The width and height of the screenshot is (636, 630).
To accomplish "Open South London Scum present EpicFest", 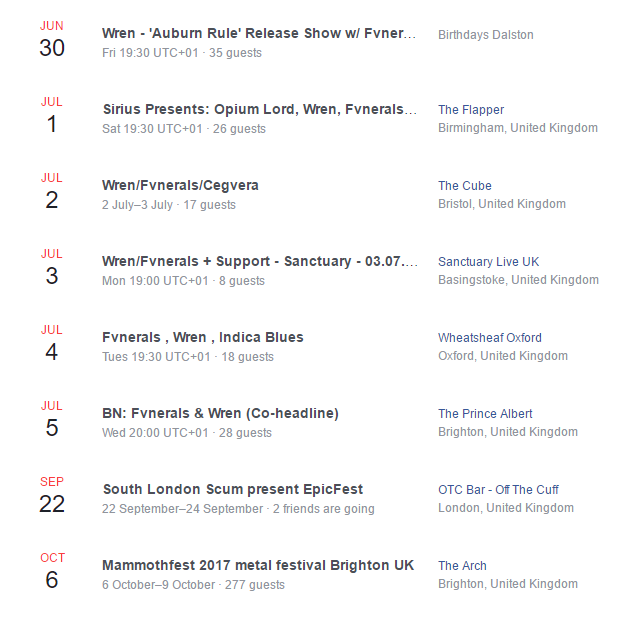I will (x=232, y=489).
